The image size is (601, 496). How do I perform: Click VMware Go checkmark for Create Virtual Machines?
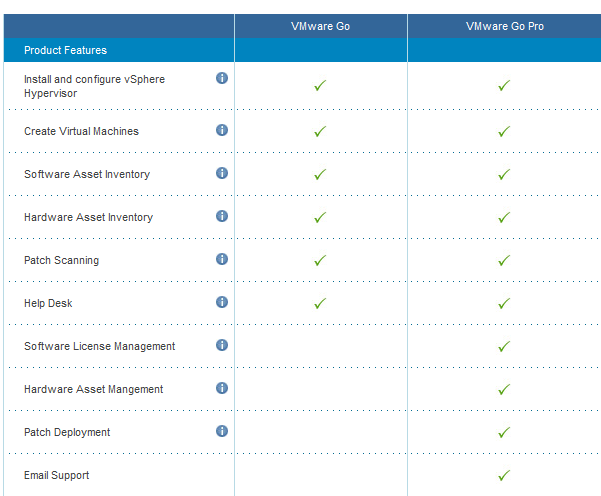[320, 131]
